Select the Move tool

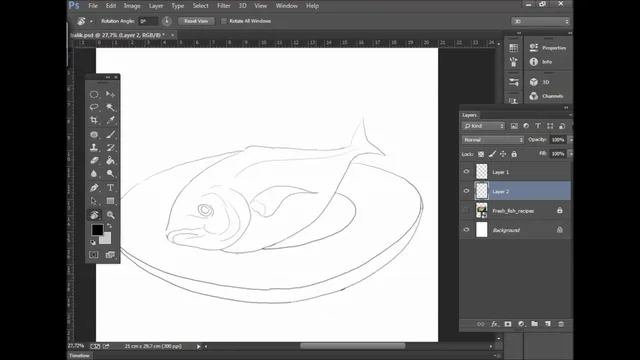(110, 94)
